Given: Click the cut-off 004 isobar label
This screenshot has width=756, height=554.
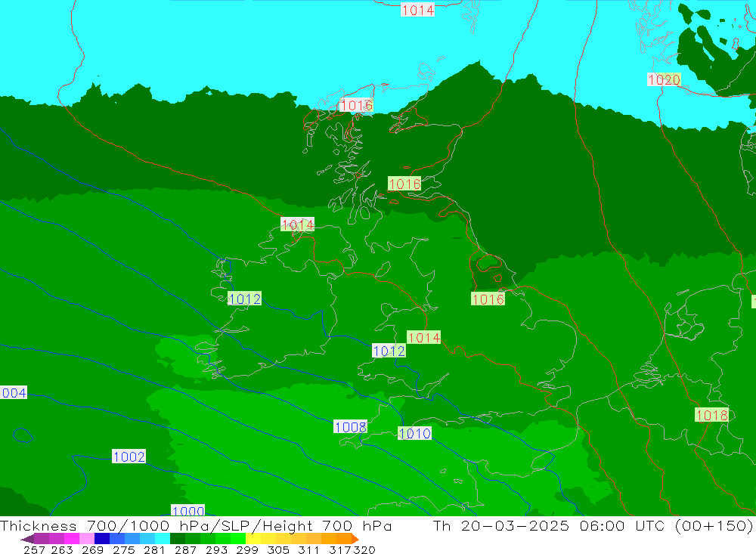Looking at the screenshot, I should pyautogui.click(x=14, y=393).
